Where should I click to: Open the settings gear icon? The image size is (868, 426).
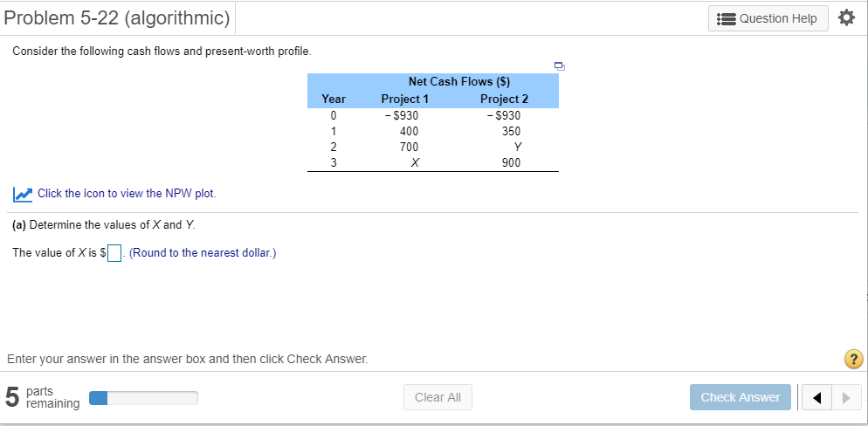[x=846, y=18]
